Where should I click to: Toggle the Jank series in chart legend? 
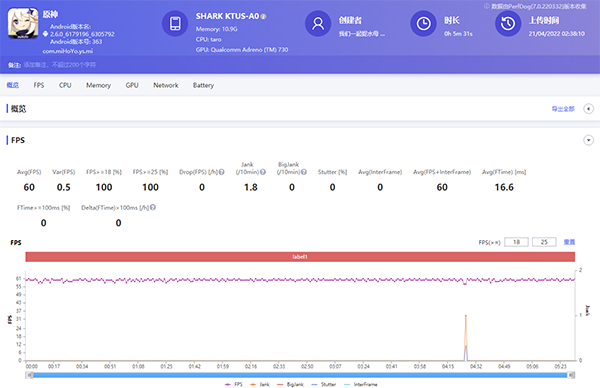coord(260,384)
